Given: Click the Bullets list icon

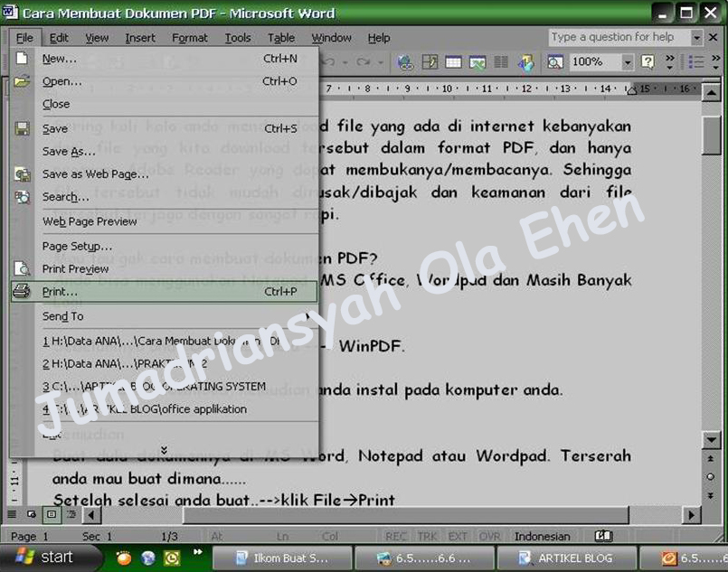Looking at the screenshot, I should tap(696, 61).
